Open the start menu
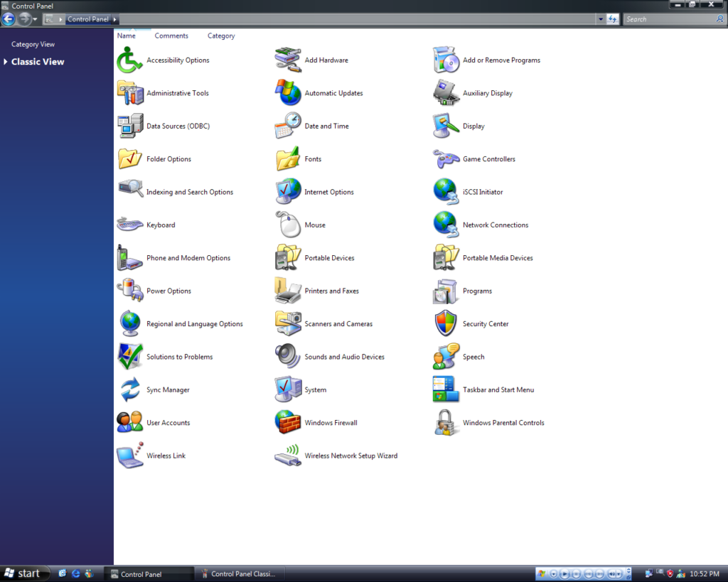The width and height of the screenshot is (728, 582). tap(24, 573)
